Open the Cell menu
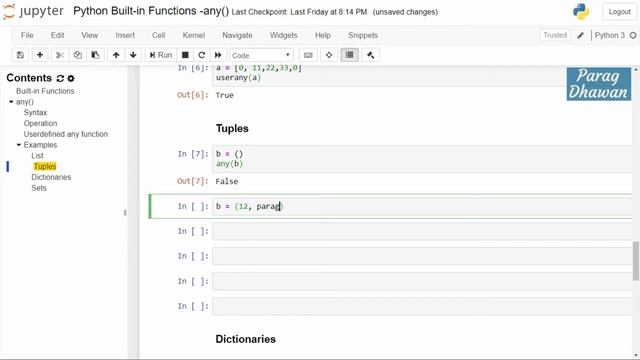Screen dimensions: 640x360 click(x=158, y=36)
